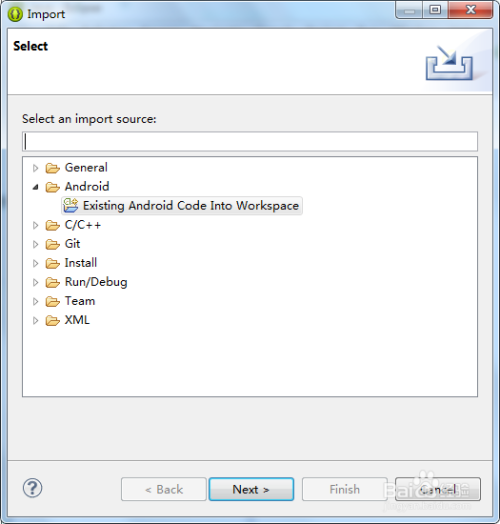Expand the General tree node
500x524 pixels.
[35, 168]
